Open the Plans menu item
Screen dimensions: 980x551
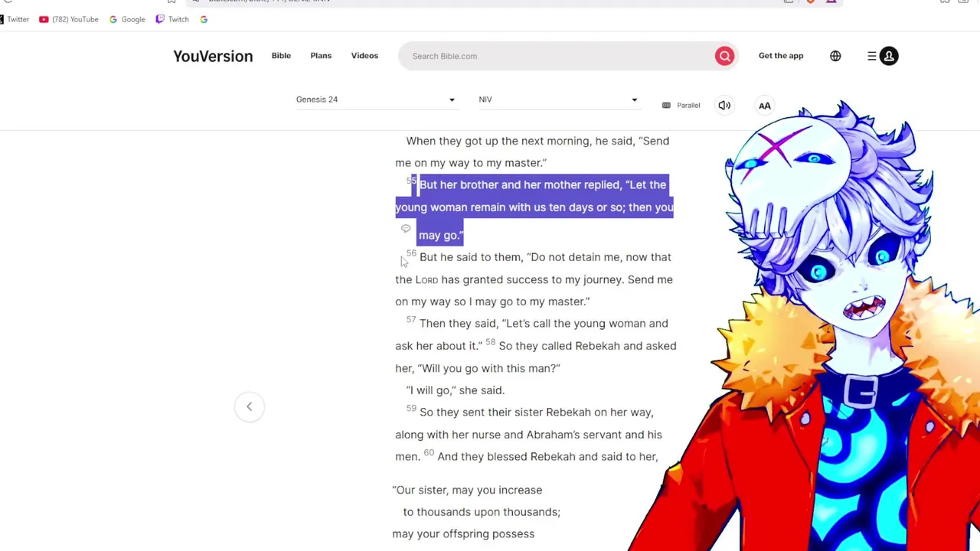[321, 56]
